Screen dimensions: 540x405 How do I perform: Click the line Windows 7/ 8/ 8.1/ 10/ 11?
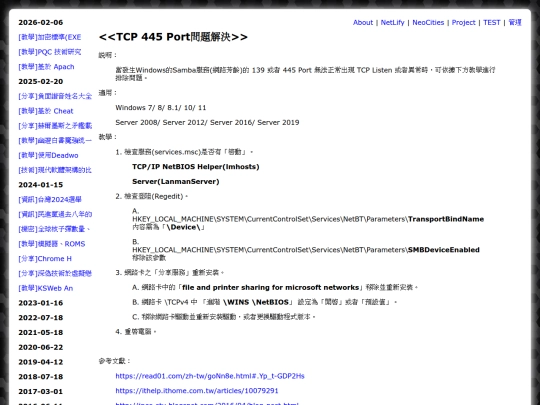coord(161,108)
